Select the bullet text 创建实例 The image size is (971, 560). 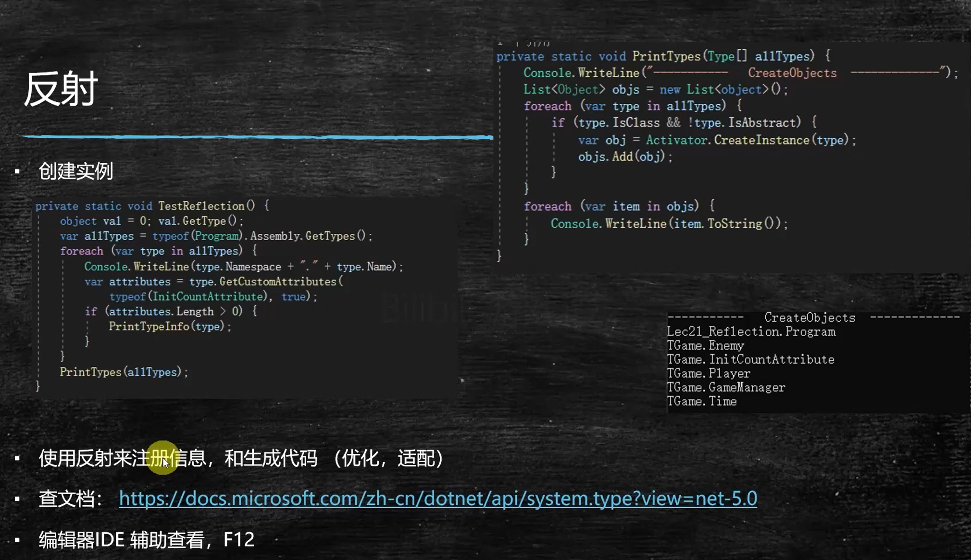coord(76,171)
